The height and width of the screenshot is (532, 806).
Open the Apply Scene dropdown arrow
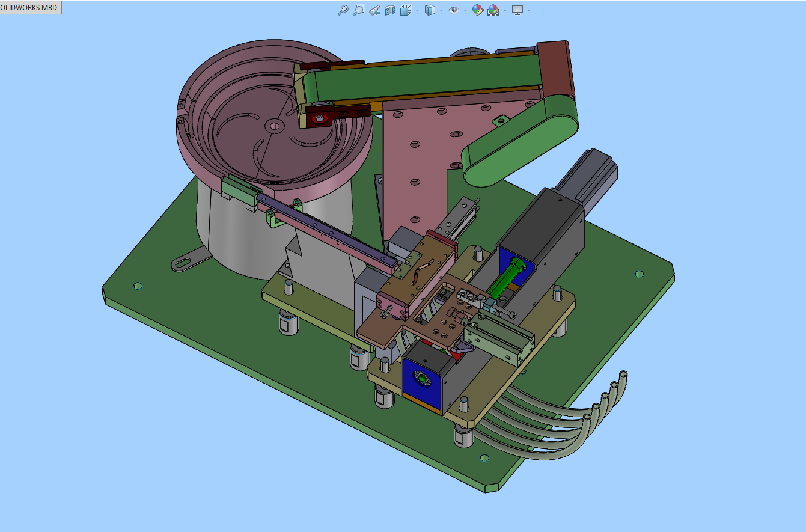(505, 10)
